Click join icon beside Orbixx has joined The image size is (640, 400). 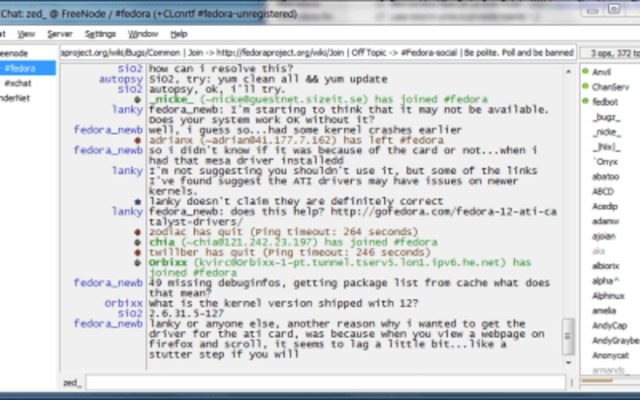(x=138, y=263)
